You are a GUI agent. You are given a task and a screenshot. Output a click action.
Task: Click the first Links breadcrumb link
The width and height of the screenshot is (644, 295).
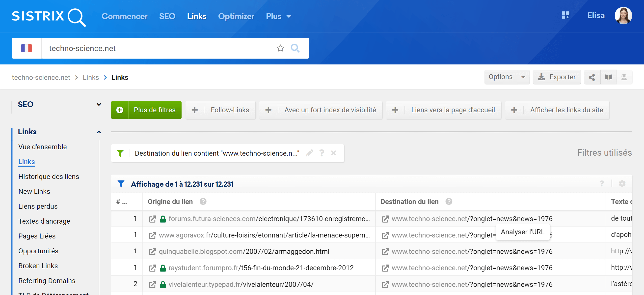(91, 77)
